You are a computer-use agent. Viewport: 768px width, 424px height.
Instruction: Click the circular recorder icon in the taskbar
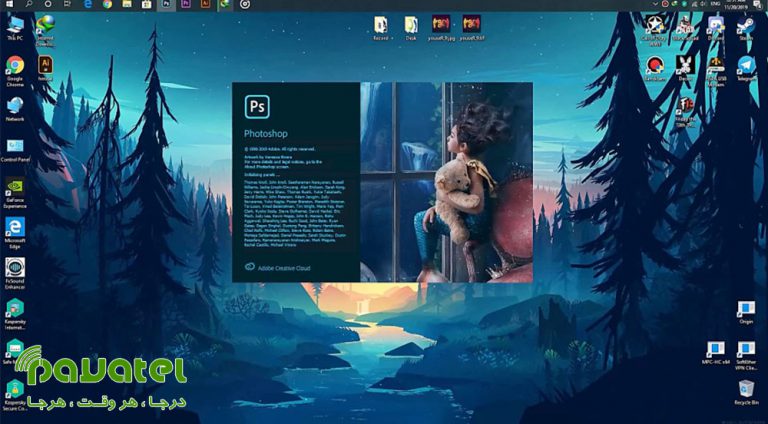click(245, 4)
